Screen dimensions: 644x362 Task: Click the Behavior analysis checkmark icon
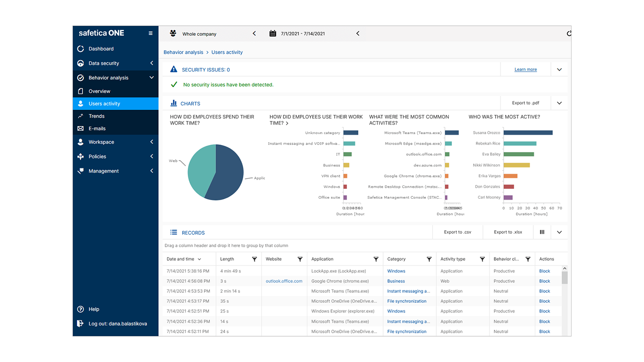click(80, 78)
